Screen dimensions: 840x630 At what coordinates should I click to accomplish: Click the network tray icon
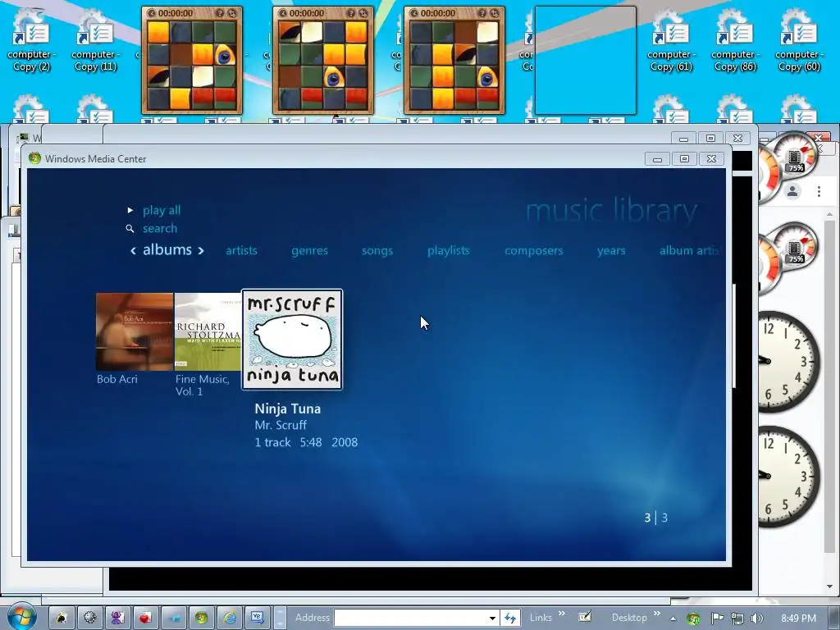point(737,619)
